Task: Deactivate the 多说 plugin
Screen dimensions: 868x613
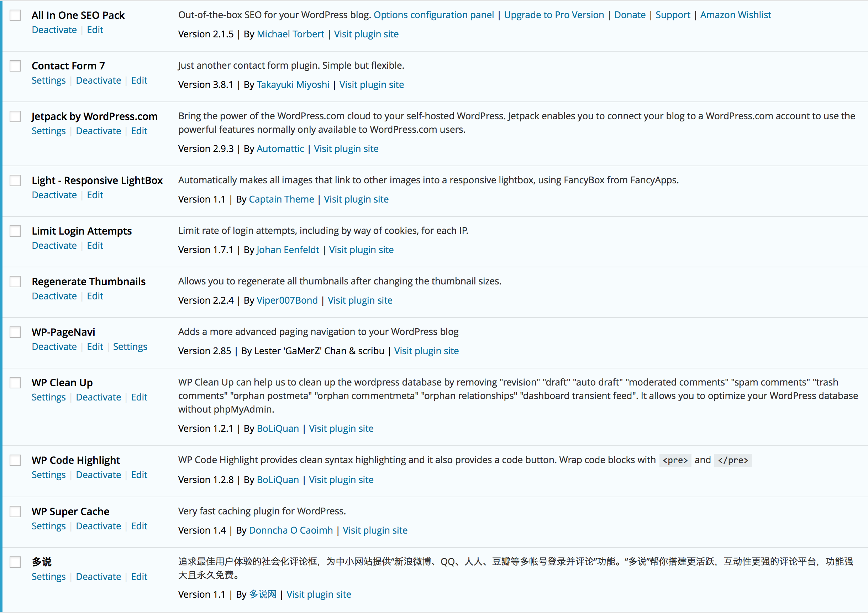Action: pyautogui.click(x=98, y=577)
